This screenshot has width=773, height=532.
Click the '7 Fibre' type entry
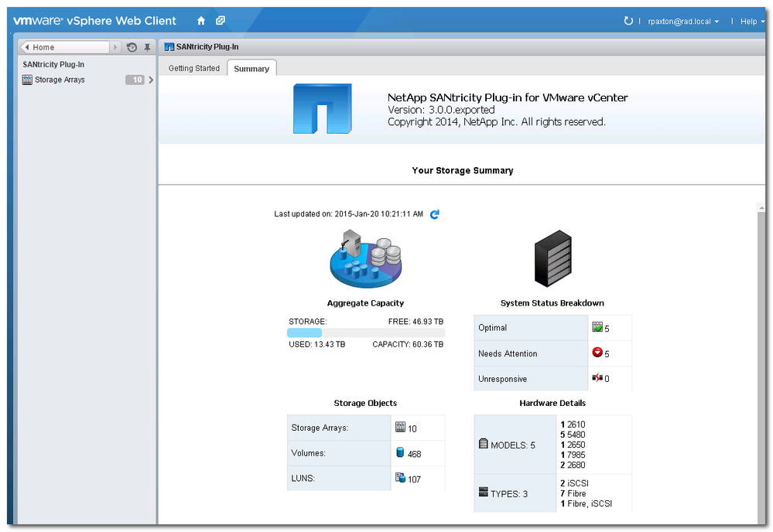click(573, 493)
